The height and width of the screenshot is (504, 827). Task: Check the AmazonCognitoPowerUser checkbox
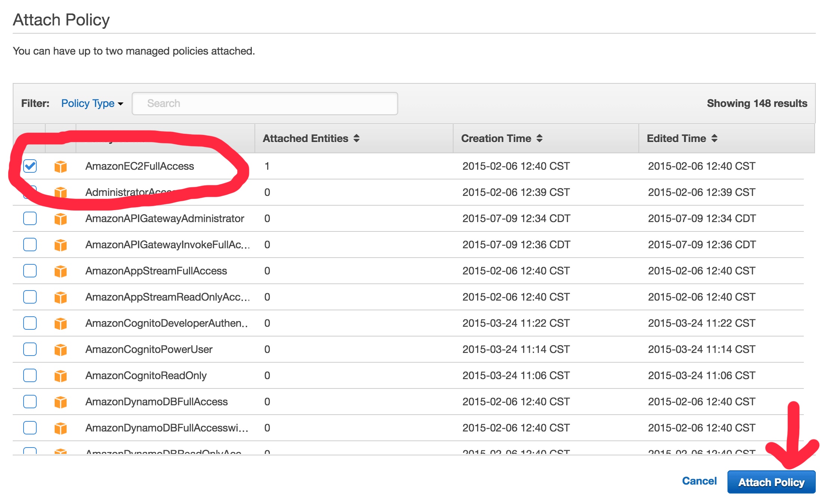[x=30, y=349]
